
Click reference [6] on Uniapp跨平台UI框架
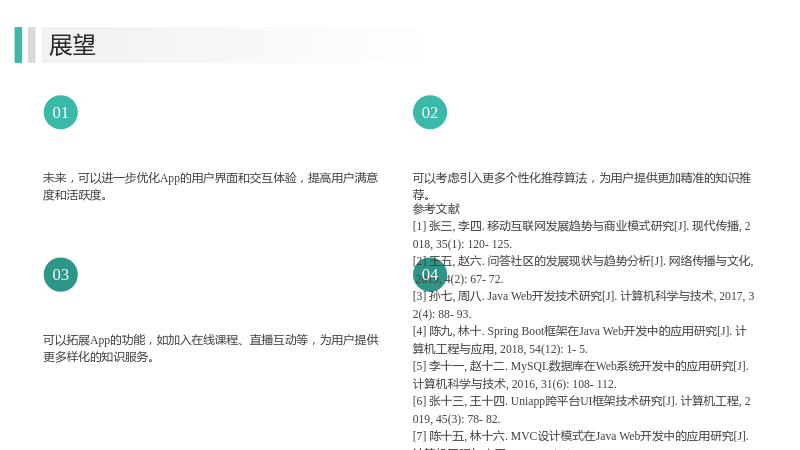click(x=582, y=410)
